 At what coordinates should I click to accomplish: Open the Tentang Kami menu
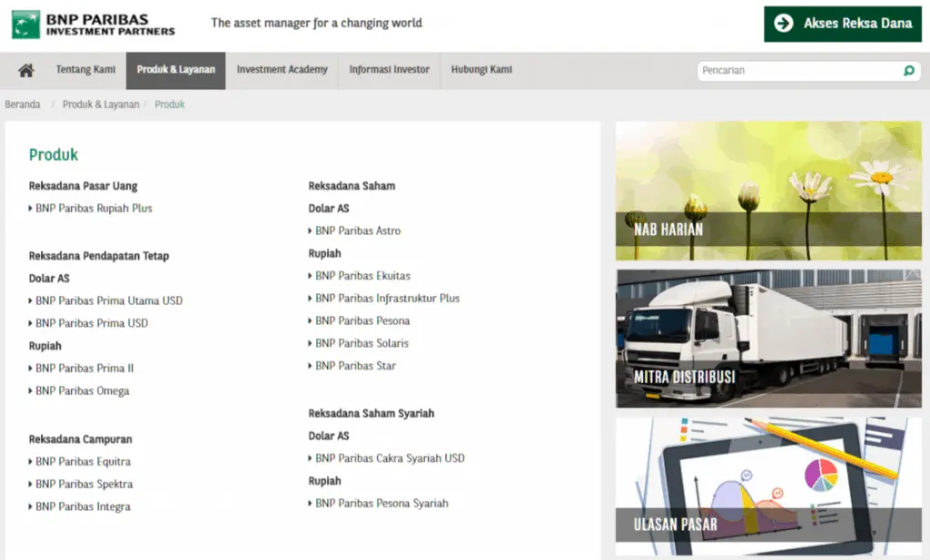(85, 70)
